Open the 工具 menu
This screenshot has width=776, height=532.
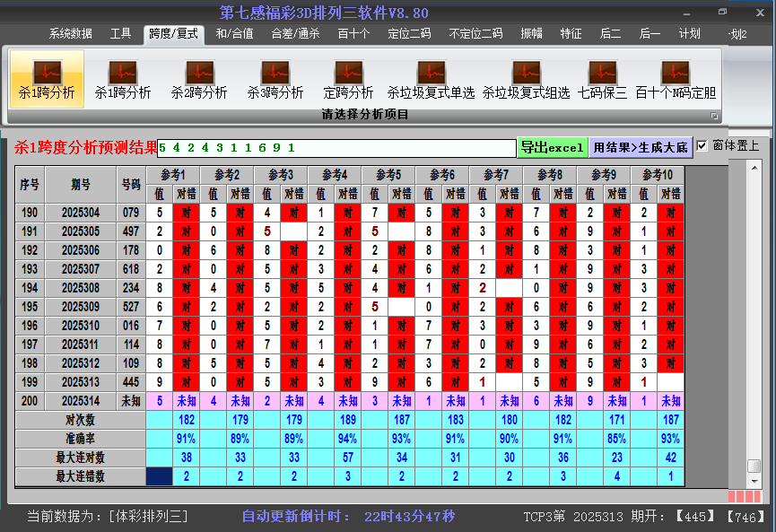click(x=120, y=33)
